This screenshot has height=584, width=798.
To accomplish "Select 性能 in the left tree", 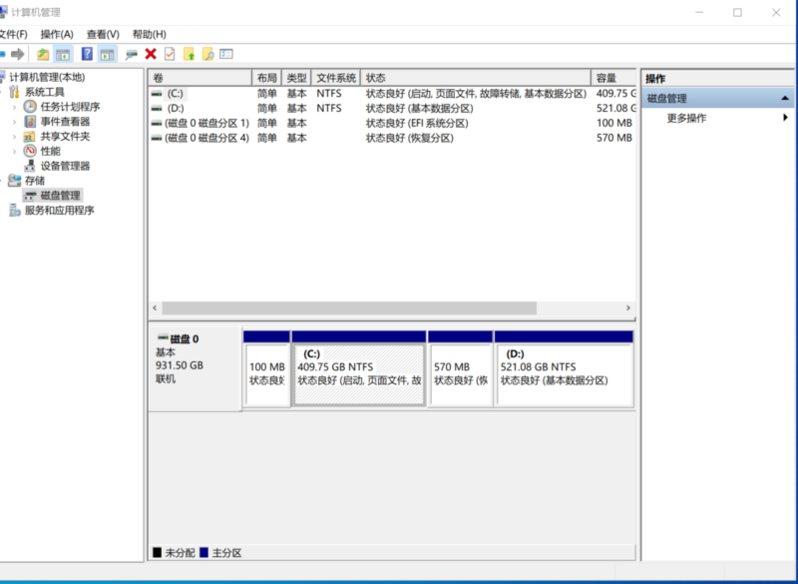I will [50, 151].
